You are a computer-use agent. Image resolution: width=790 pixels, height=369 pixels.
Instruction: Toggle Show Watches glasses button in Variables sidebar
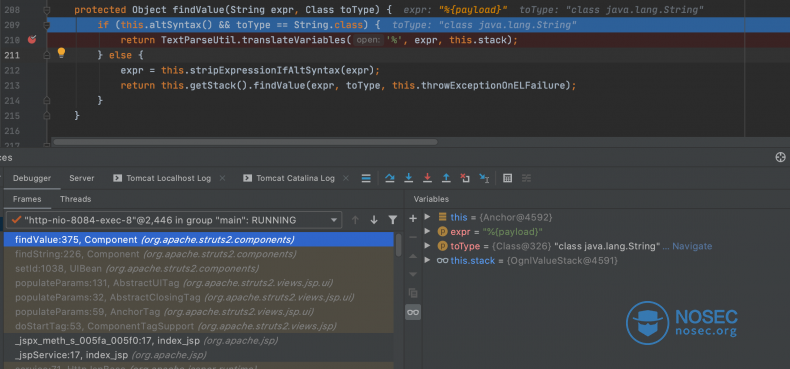coord(413,312)
